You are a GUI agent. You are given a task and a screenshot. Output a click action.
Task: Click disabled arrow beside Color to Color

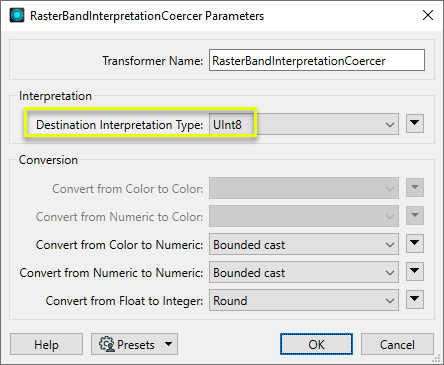tap(415, 188)
